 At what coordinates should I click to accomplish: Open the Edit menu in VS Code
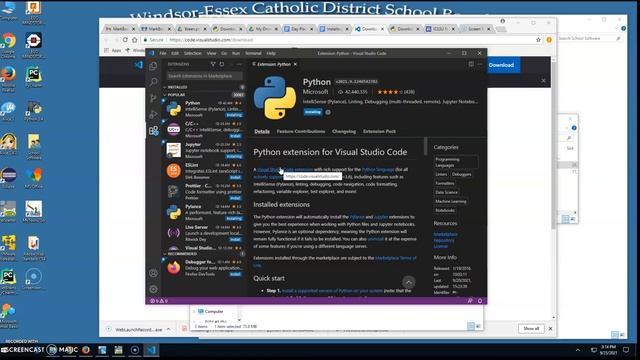tap(175, 53)
